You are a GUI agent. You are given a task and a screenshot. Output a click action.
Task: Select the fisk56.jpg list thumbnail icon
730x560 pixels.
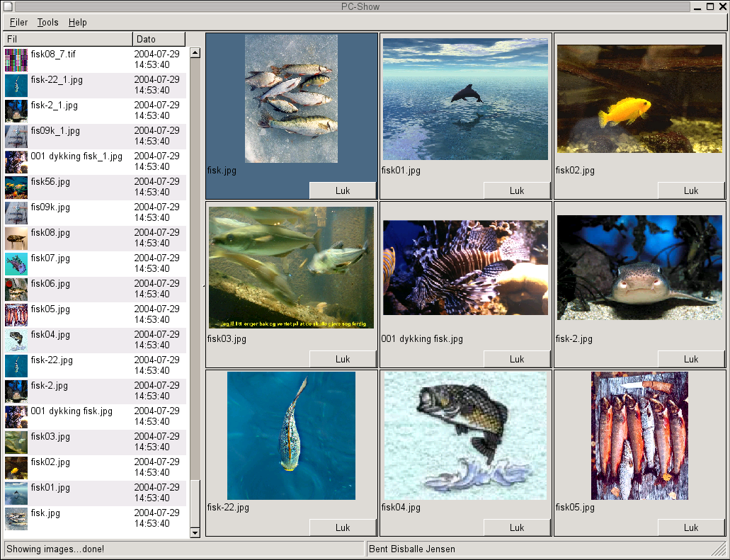point(16,188)
